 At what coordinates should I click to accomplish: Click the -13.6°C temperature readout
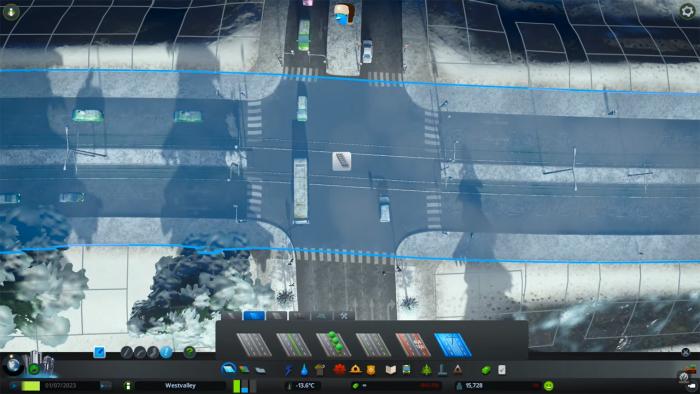tap(305, 386)
